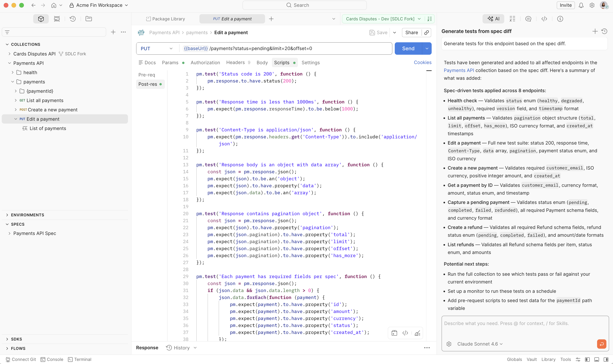613x364 pixels.
Task: Open environment selector Cards Disputes - Dev
Action: click(x=383, y=19)
